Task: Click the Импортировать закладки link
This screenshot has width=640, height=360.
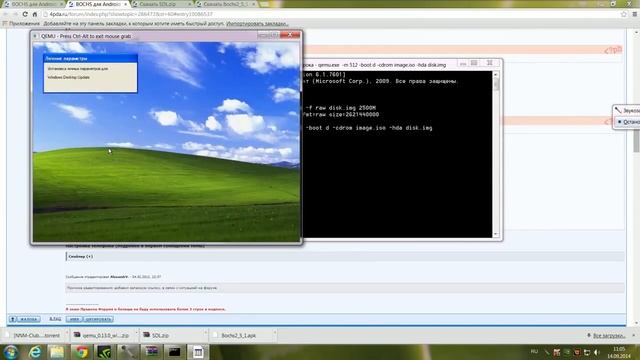Action: click(257, 24)
